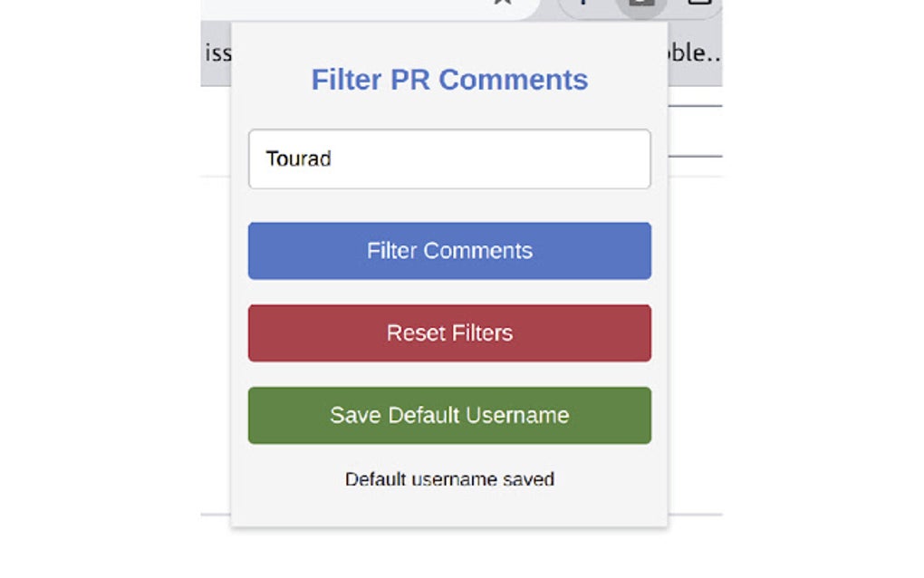The width and height of the screenshot is (924, 578).
Task: Click the Filter PR Comments heading
Action: (x=449, y=80)
